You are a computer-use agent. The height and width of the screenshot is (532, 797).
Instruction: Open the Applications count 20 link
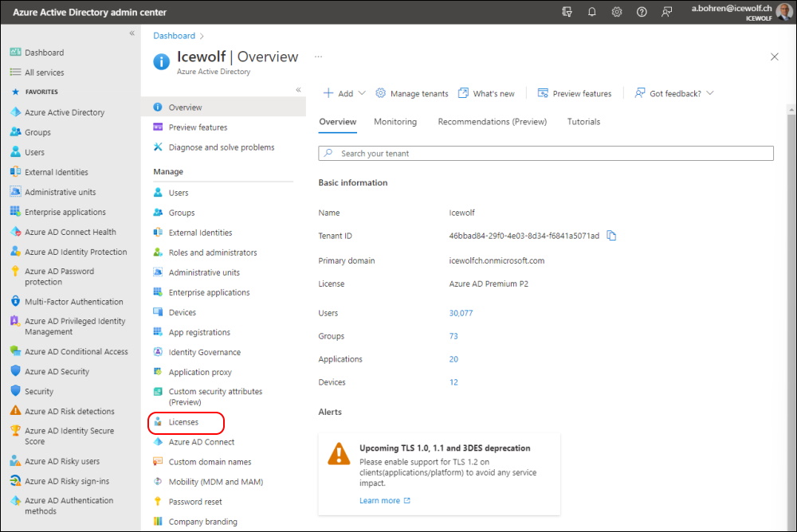click(x=453, y=359)
